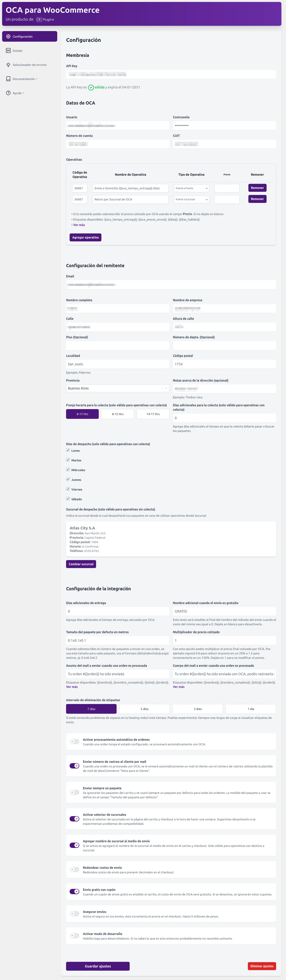
Task: Click the Solucionador de errores lightbulb icon
Action: pyautogui.click(x=8, y=65)
